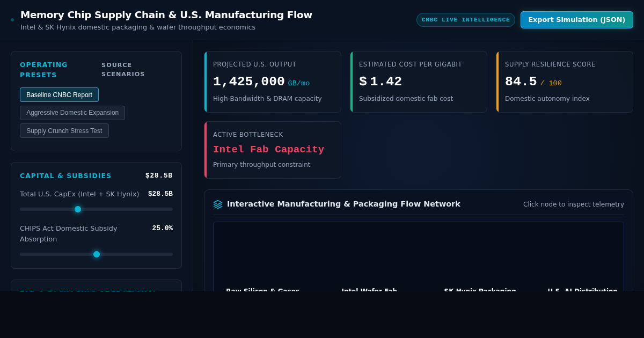Click the 84.5 resilience score value

click(x=521, y=82)
